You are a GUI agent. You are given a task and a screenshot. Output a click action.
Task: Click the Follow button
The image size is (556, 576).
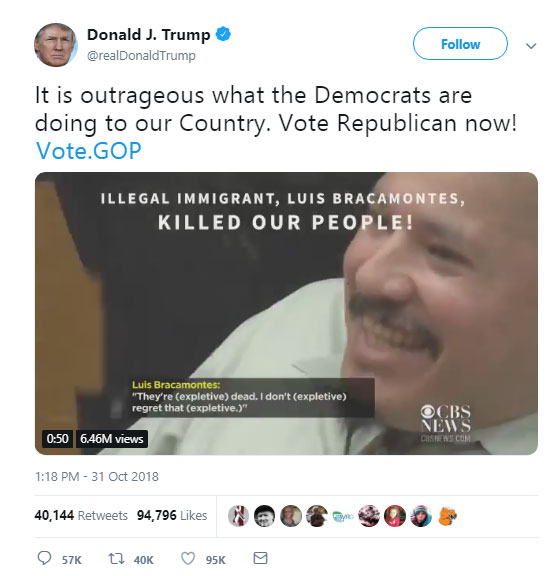460,44
